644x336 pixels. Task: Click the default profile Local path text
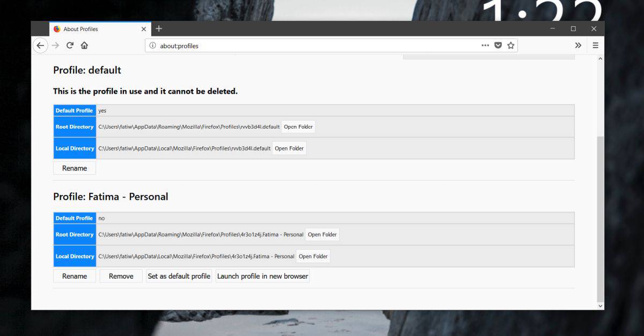184,148
